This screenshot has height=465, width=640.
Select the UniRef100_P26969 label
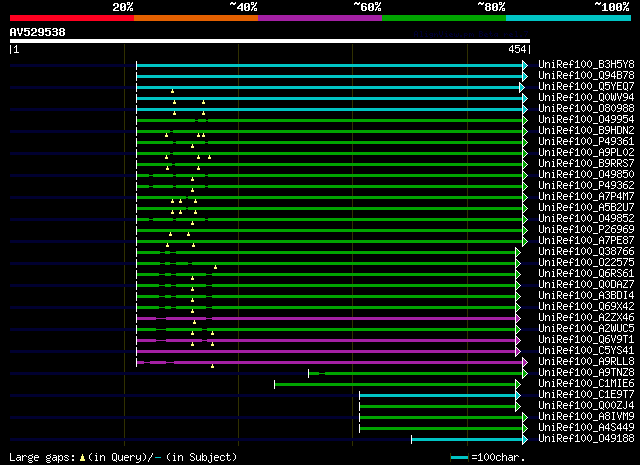click(586, 230)
